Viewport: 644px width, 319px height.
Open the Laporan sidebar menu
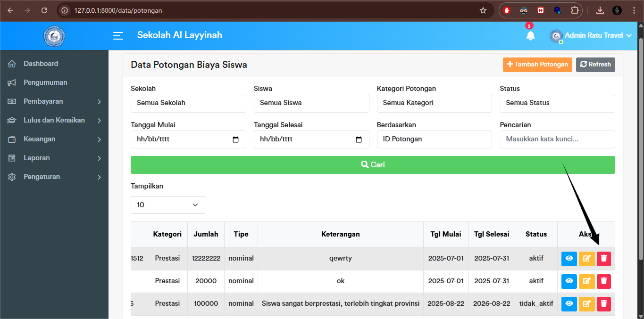point(54,157)
